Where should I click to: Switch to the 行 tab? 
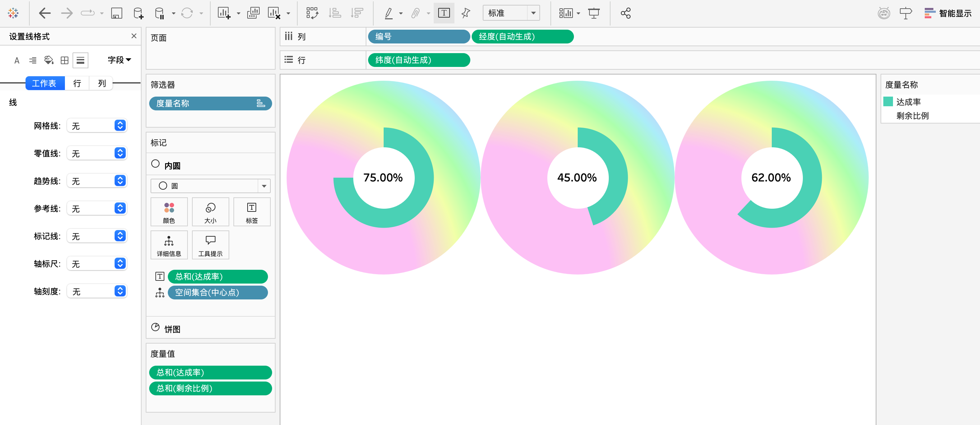[x=77, y=83]
